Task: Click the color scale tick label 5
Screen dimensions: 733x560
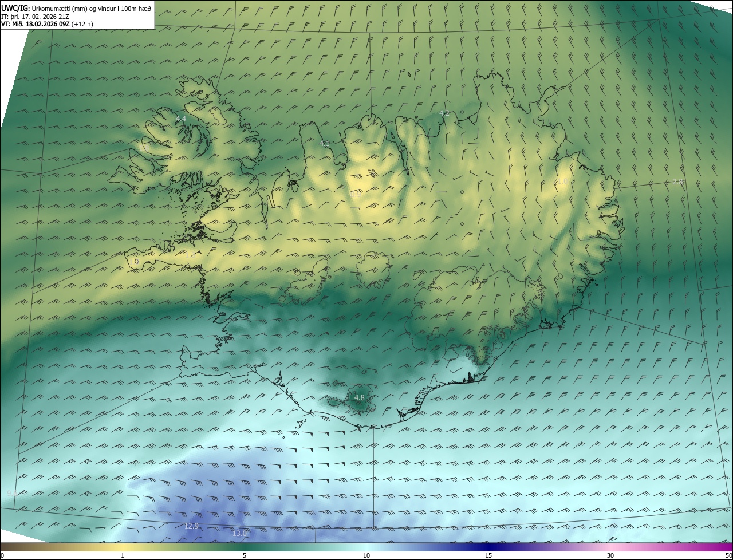Action: [245, 555]
